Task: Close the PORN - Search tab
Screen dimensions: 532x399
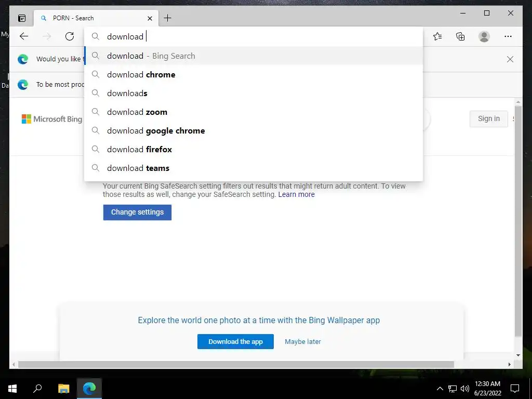Action: click(150, 18)
